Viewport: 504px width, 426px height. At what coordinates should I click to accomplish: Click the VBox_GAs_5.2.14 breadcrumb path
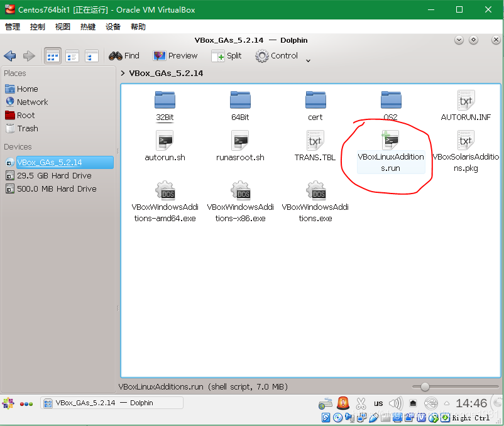(x=166, y=74)
